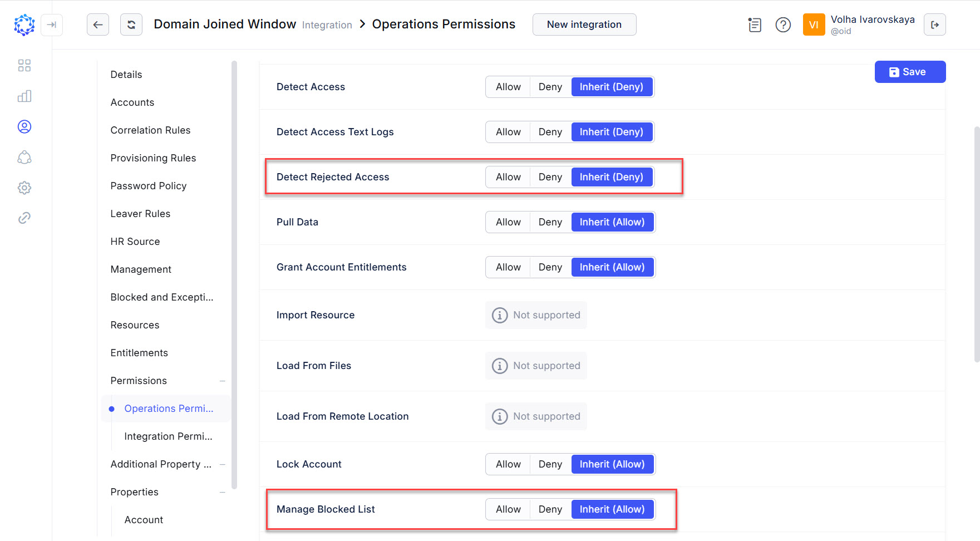Switch to Integration Permissions

[168, 436]
